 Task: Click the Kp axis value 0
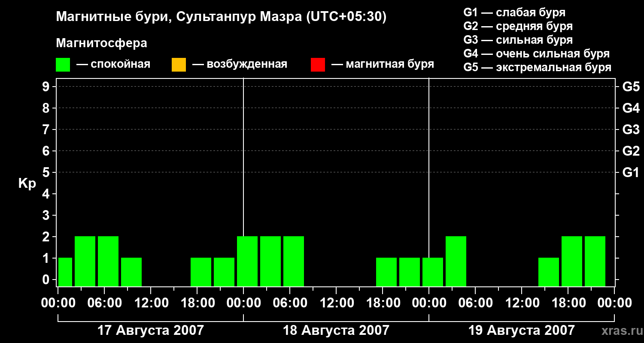(x=47, y=280)
